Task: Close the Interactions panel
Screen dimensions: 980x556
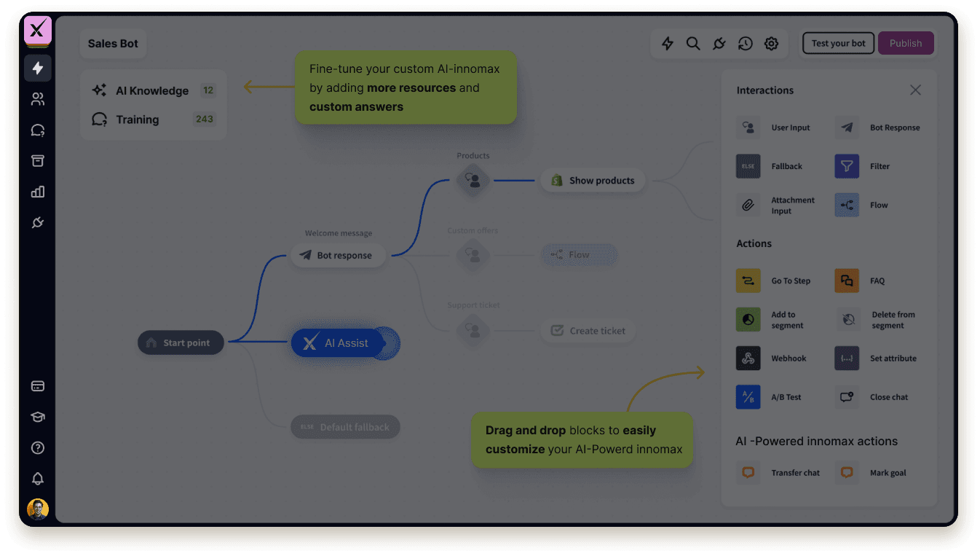Action: coord(915,90)
